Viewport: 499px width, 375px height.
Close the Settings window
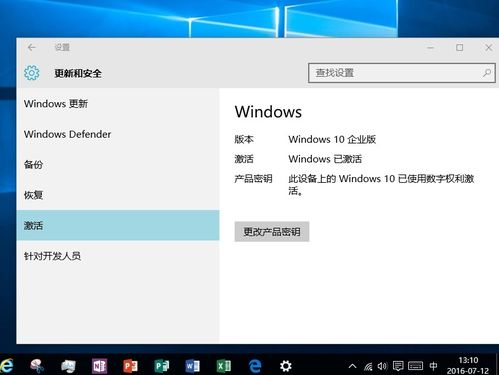point(488,48)
